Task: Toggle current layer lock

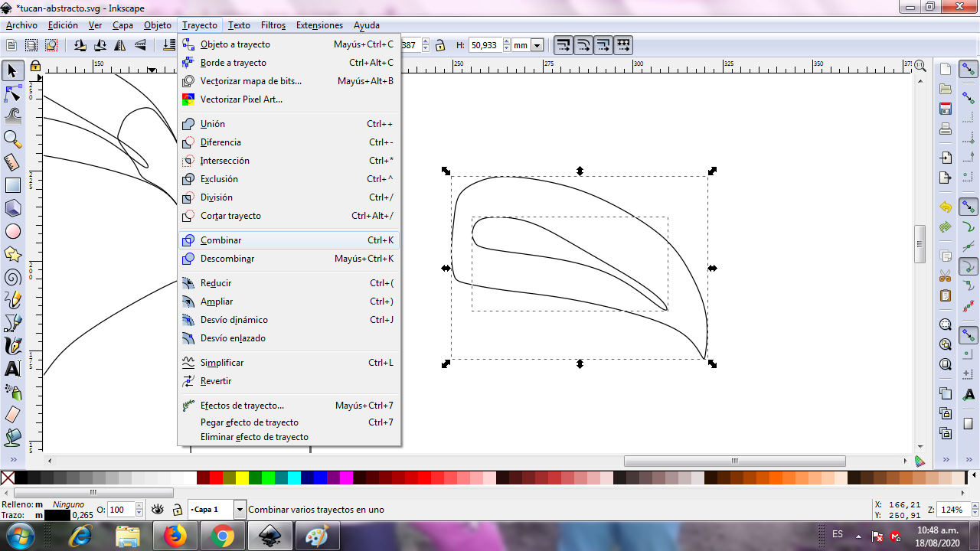Action: [177, 510]
